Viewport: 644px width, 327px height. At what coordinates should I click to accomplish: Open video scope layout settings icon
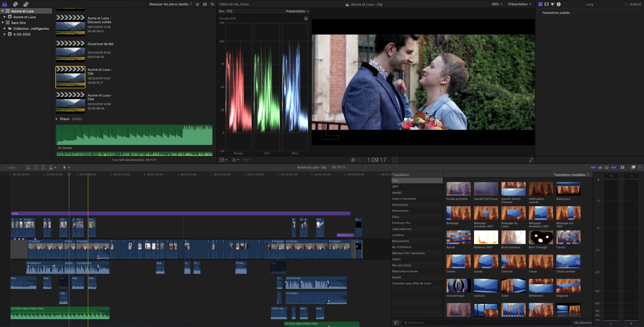[306, 18]
